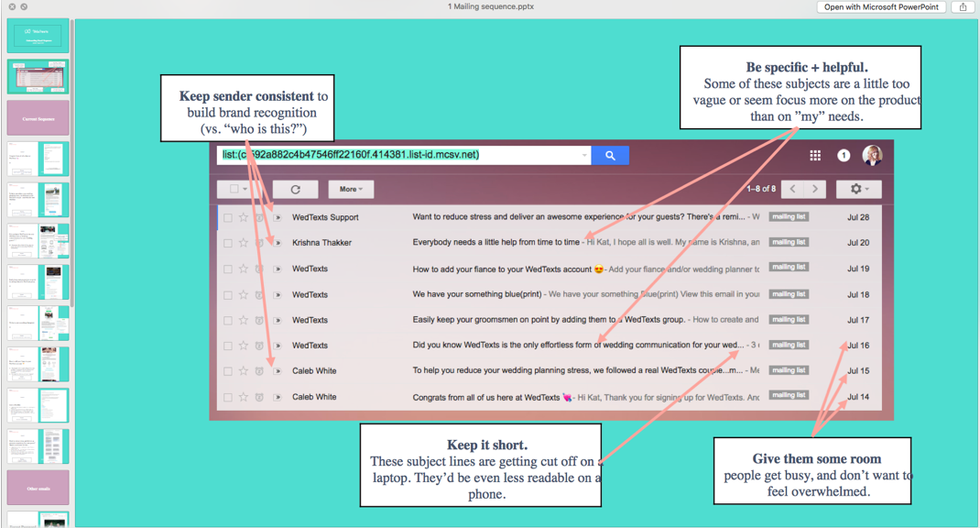Go to the newer (previous) page arrow
Screen dimensions: 980x528
792,189
